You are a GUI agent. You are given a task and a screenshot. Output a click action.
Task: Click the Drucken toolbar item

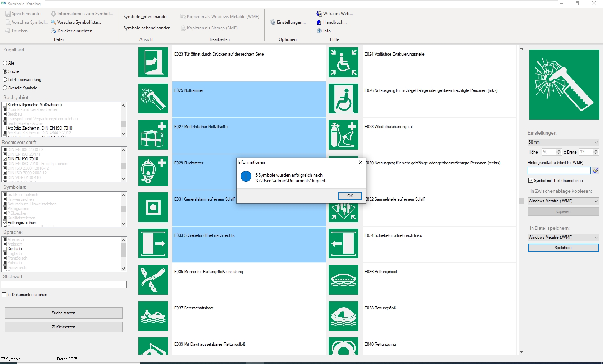[x=17, y=31]
